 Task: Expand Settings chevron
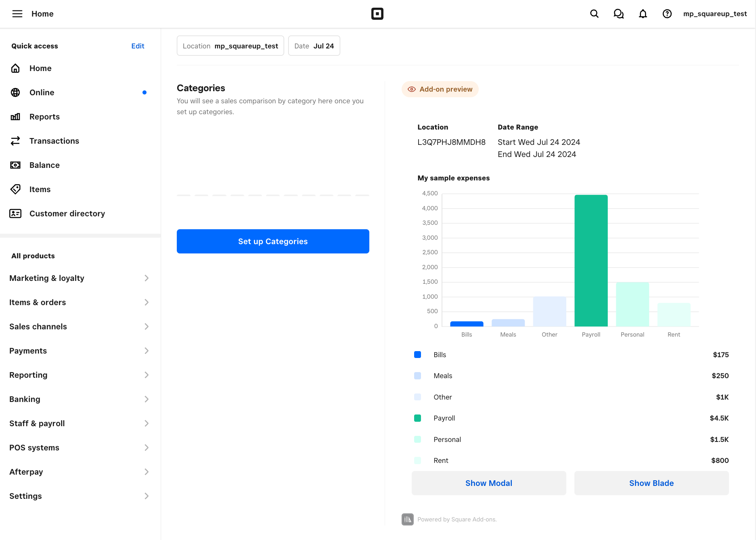point(147,496)
